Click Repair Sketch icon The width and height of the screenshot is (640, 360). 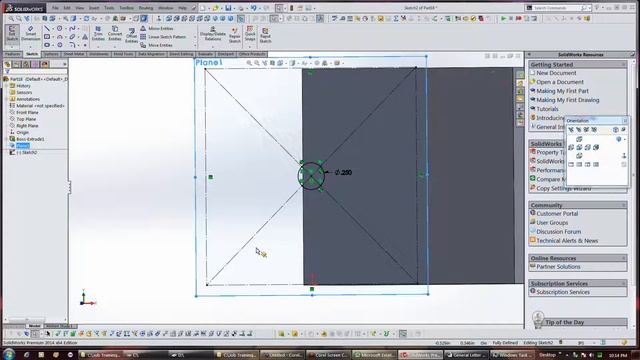tap(235, 35)
